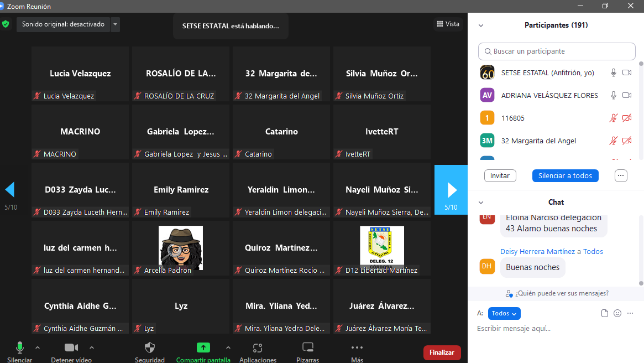This screenshot has height=363, width=644.
Task: Toggle 32 Margarita del Angel video icon
Action: pyautogui.click(x=627, y=141)
